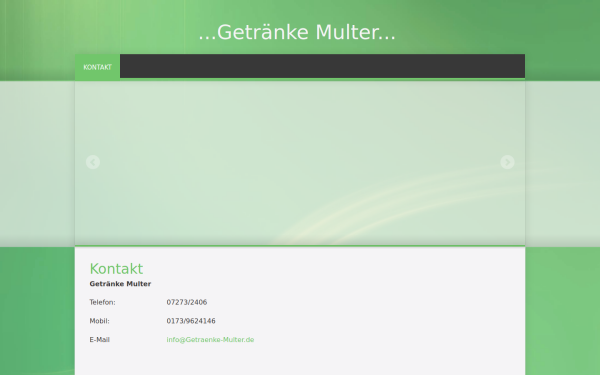Click the E-Mail label
600x375 pixels.
[x=99, y=340]
